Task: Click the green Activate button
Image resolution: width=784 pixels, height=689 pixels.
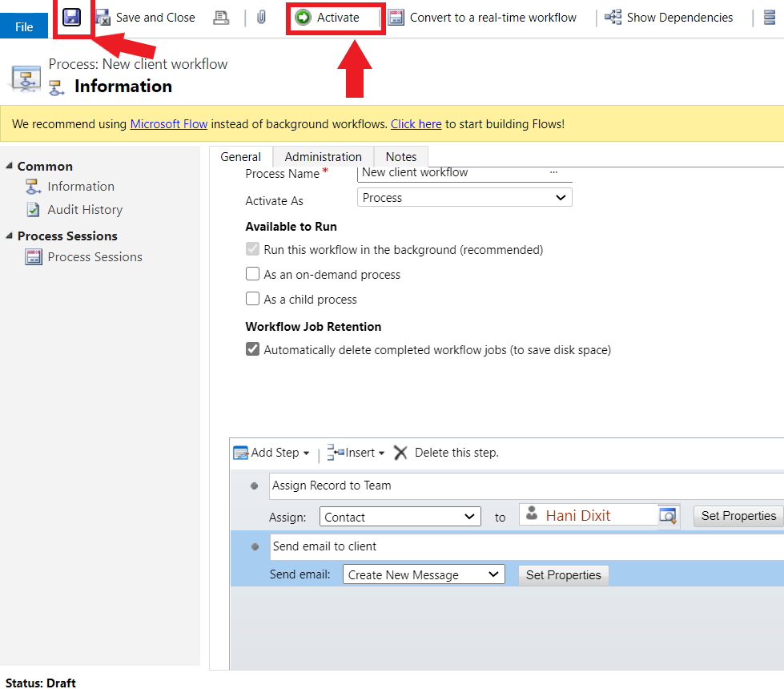Action: [x=328, y=18]
